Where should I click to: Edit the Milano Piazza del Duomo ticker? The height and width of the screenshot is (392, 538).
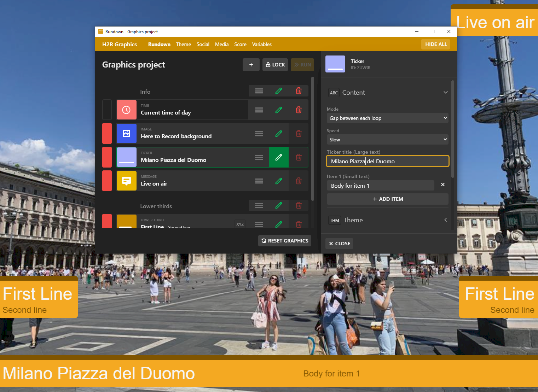pos(279,157)
